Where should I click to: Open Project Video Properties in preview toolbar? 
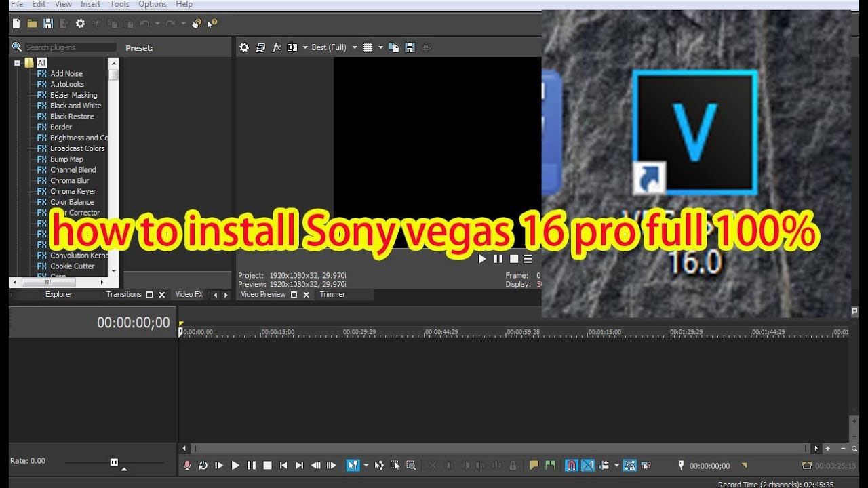click(245, 47)
